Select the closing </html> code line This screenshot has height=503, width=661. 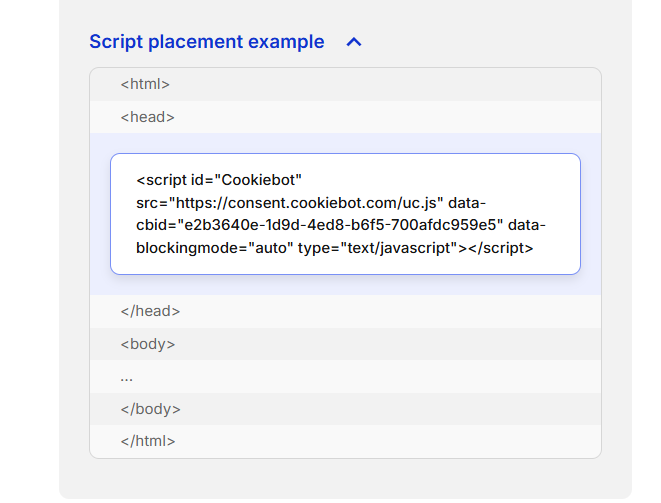pos(148,441)
